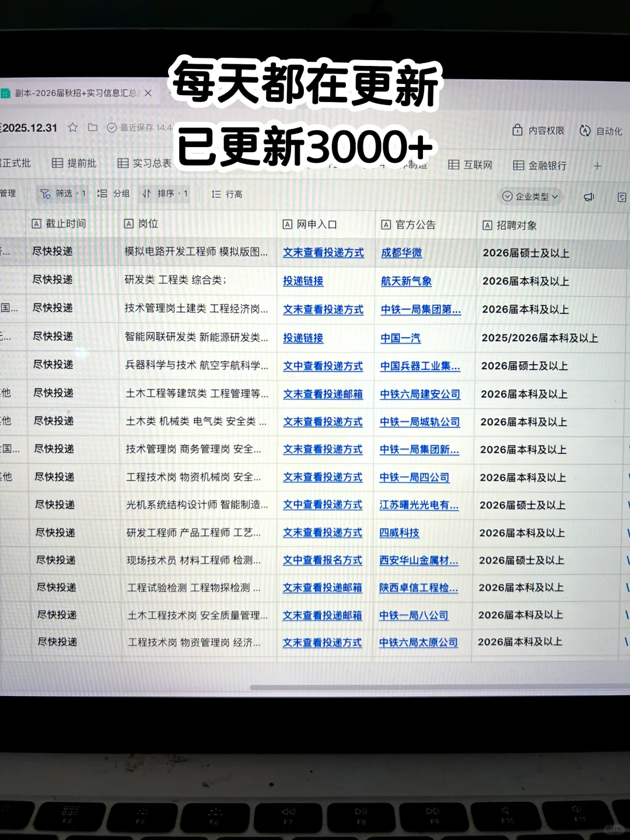The width and height of the screenshot is (630, 840).
Task: Open the 航天新气象 announcement link
Action: tap(406, 281)
